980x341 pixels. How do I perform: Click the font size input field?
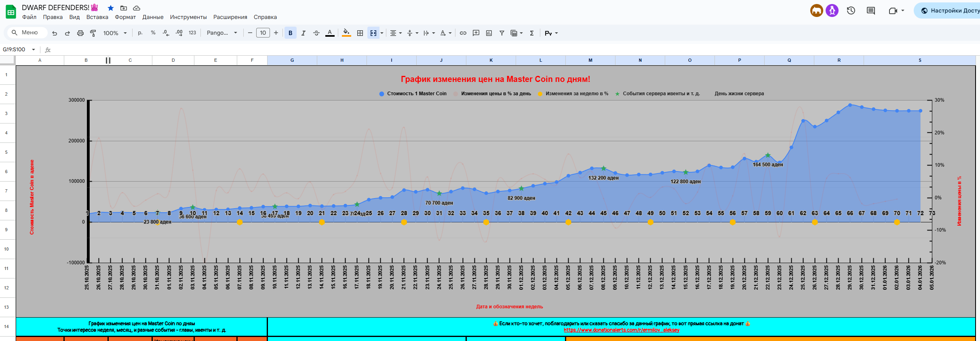263,33
